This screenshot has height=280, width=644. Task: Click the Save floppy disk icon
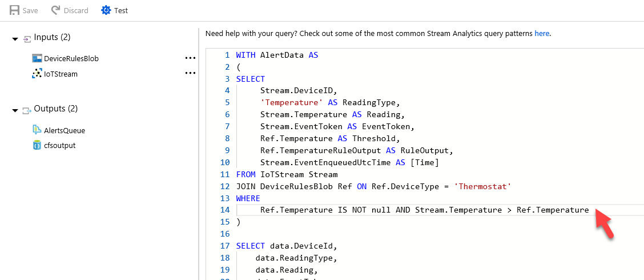pos(14,10)
